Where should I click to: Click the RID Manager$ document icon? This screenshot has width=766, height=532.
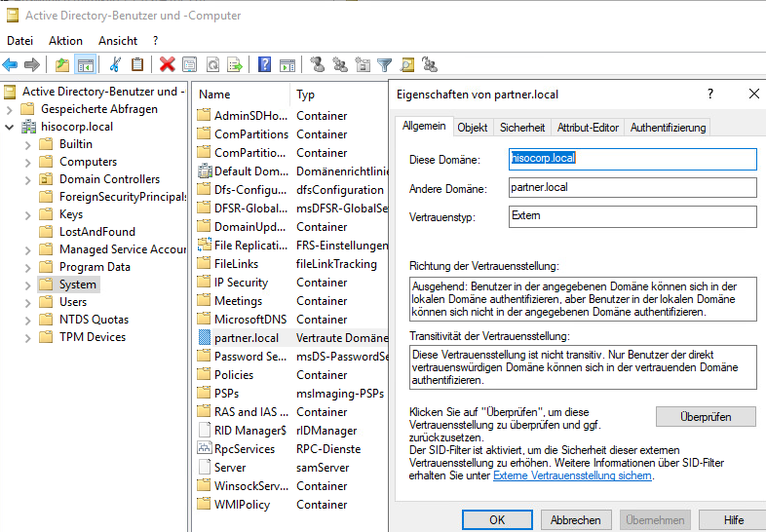[x=205, y=430]
